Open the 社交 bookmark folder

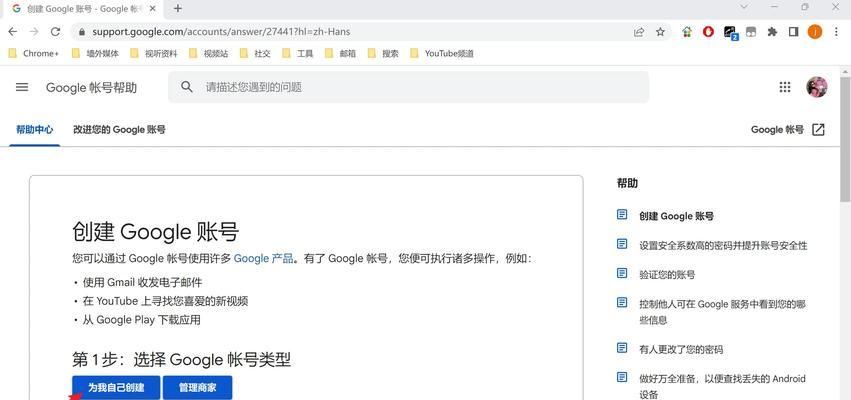[x=255, y=53]
